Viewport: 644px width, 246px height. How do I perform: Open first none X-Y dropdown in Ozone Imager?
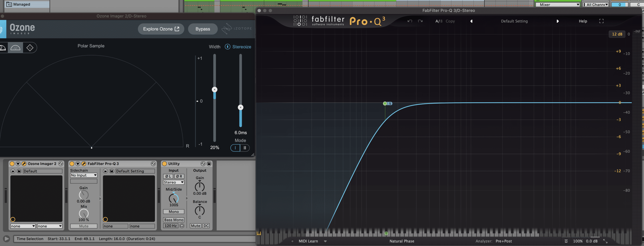click(23, 226)
